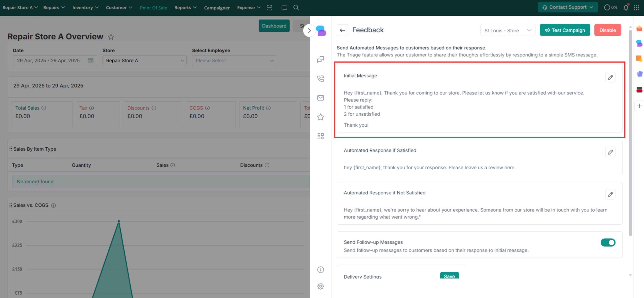The height and width of the screenshot is (298, 644).
Task: Open the phone calls icon in sidebar
Action: [321, 79]
